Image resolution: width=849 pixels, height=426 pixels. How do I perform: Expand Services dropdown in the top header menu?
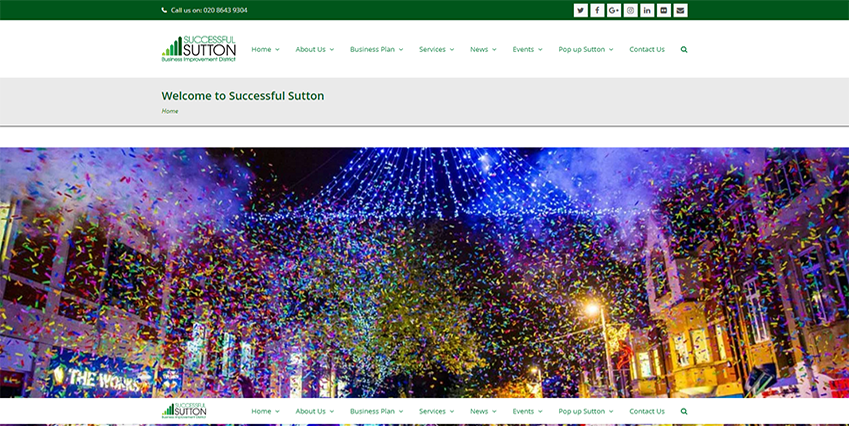436,49
